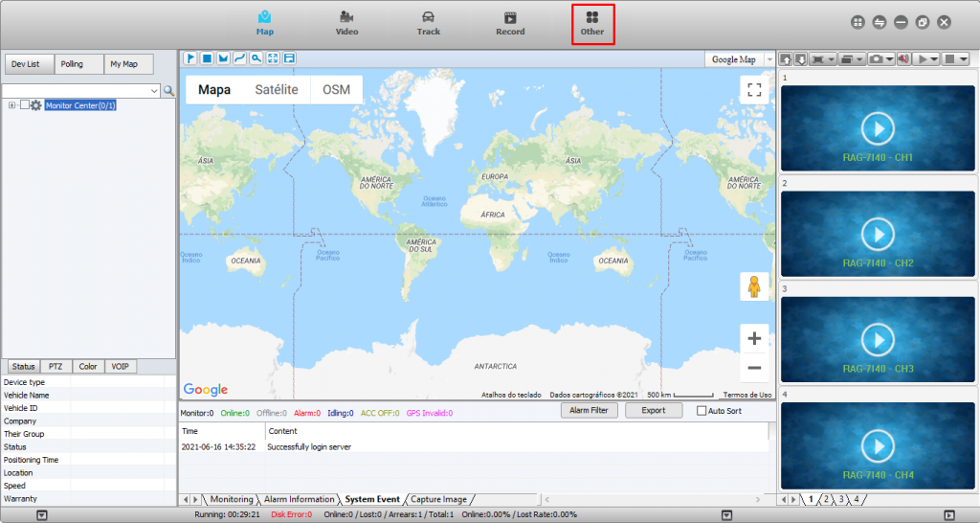Open the camera snapshot dropdown arrow
980x523 pixels.
[x=889, y=59]
